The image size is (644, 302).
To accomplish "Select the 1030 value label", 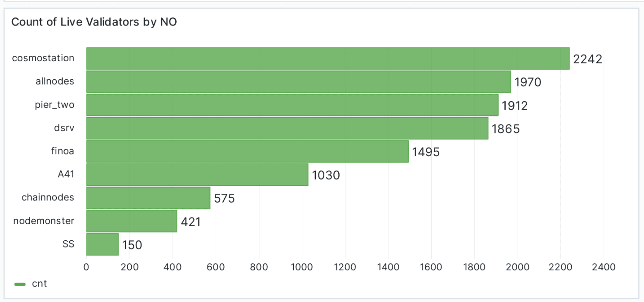I will [x=326, y=176].
